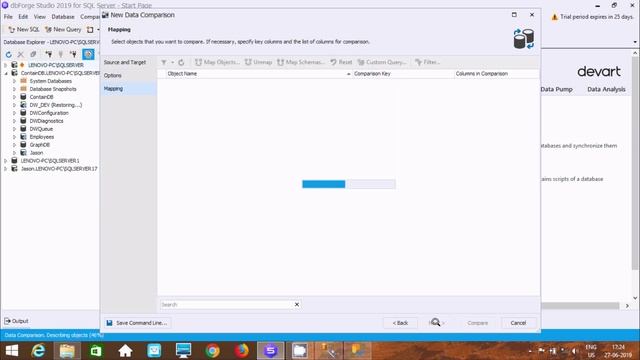Click the Comparison Key column header
This screenshot has height=360, width=640.
(403, 73)
